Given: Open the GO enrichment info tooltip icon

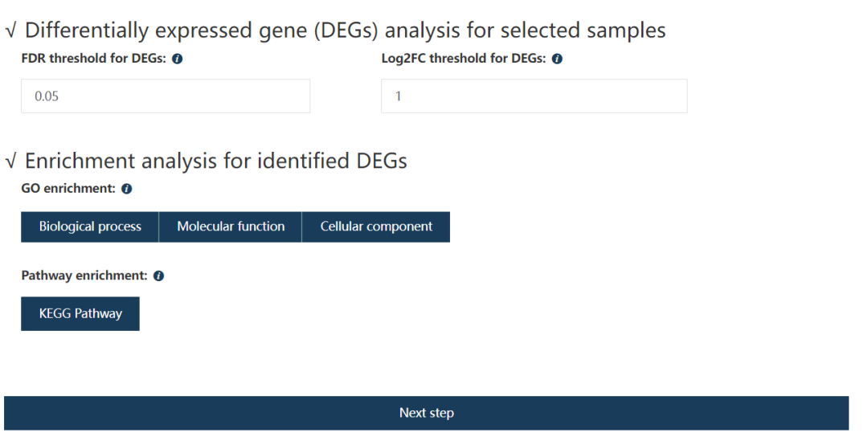Looking at the screenshot, I should pos(127,190).
